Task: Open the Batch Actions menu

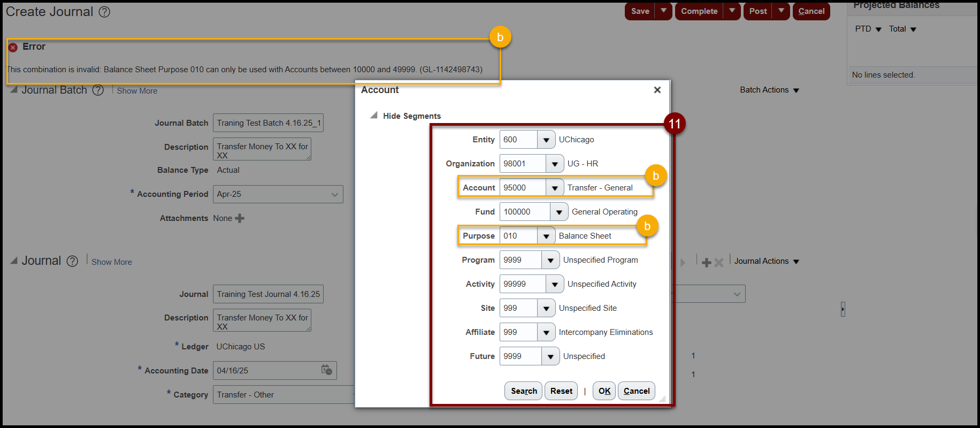Action: click(769, 90)
